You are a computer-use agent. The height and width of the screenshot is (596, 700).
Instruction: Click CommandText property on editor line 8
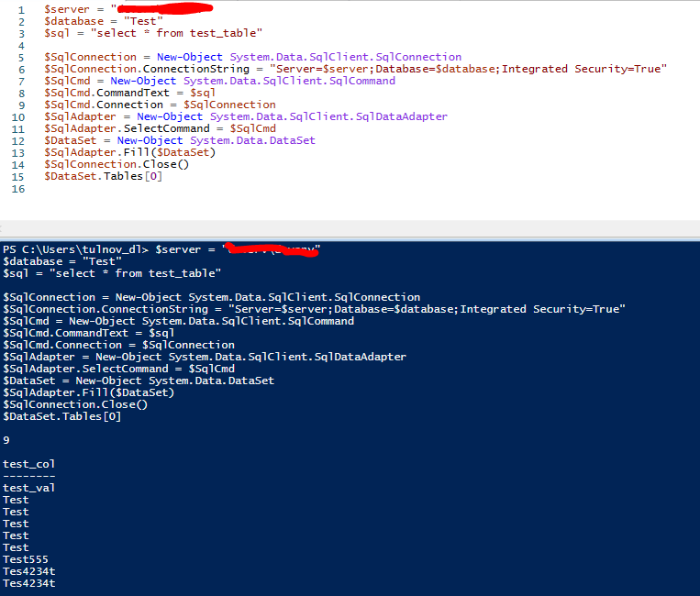(133, 93)
